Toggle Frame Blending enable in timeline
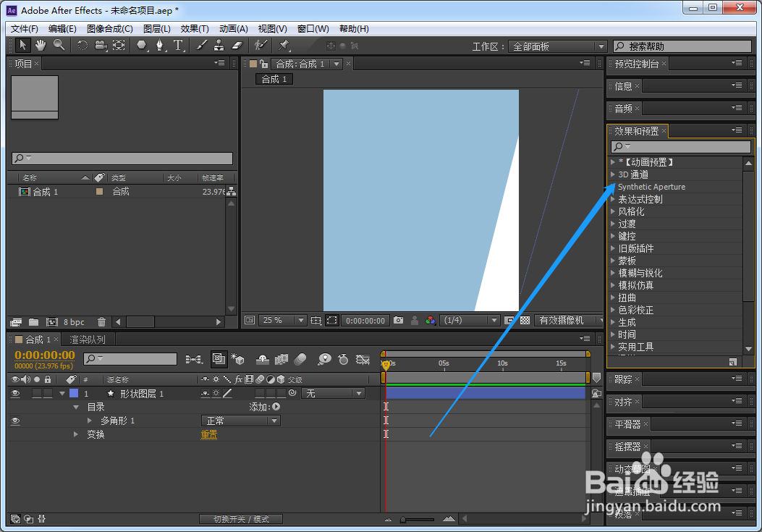The image size is (762, 532). (281, 359)
